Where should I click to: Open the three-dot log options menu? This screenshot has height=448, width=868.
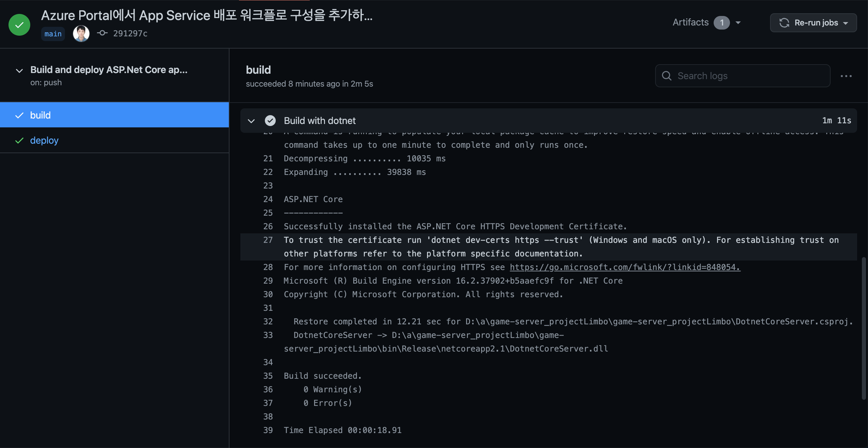[846, 76]
